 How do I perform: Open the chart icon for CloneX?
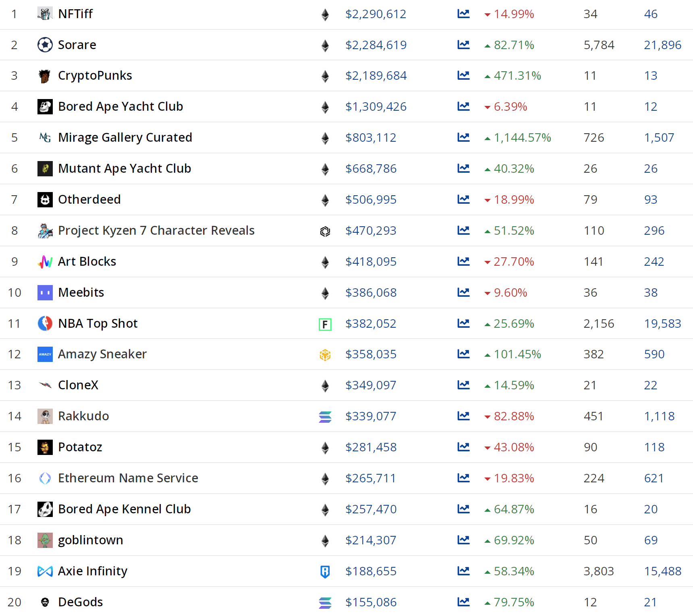463,385
